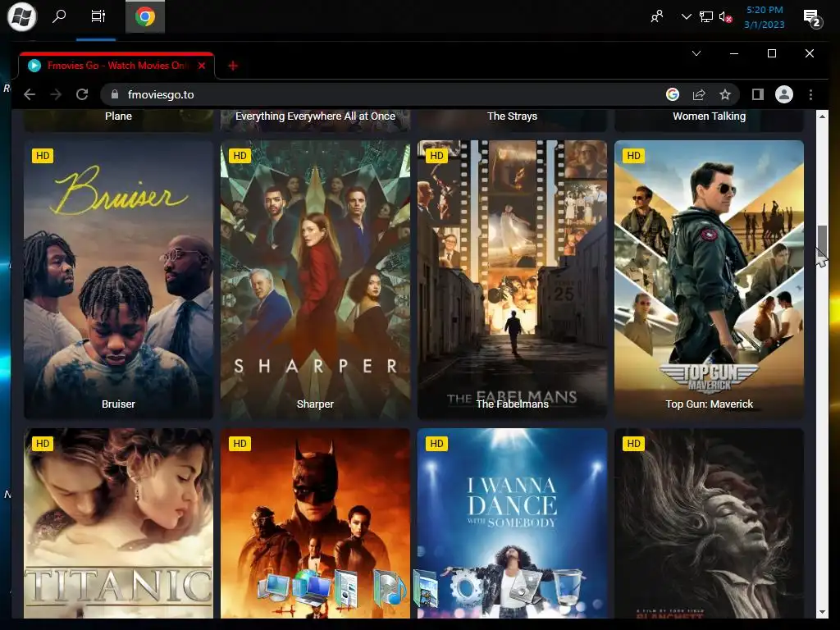The width and height of the screenshot is (840, 630).
Task: Open Task View in the taskbar
Action: pos(98,16)
